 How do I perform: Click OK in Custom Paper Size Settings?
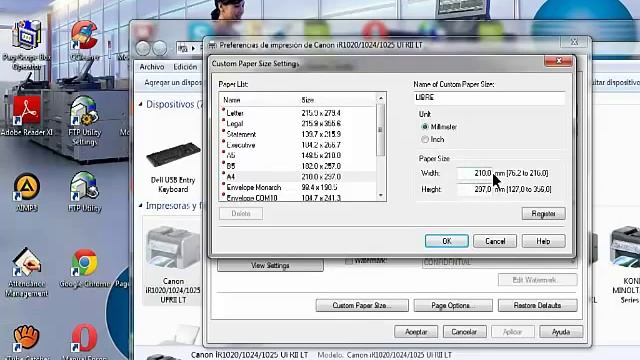[x=447, y=241]
